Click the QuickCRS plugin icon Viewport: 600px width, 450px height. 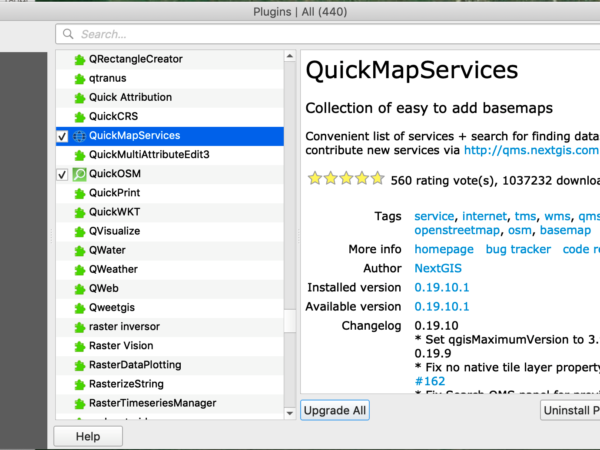80,117
